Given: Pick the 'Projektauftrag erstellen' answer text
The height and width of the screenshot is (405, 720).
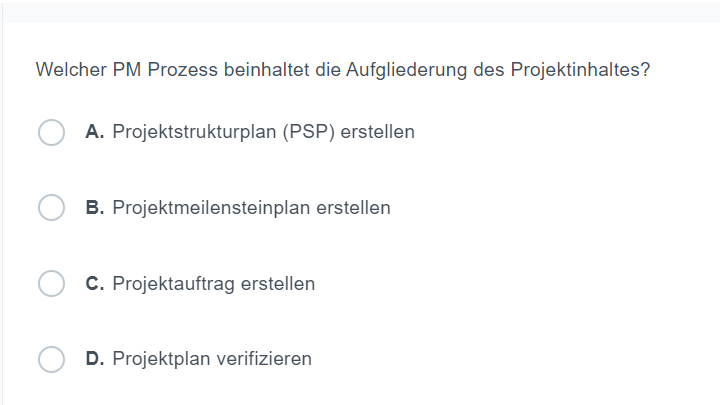Looking at the screenshot, I should (x=213, y=284).
